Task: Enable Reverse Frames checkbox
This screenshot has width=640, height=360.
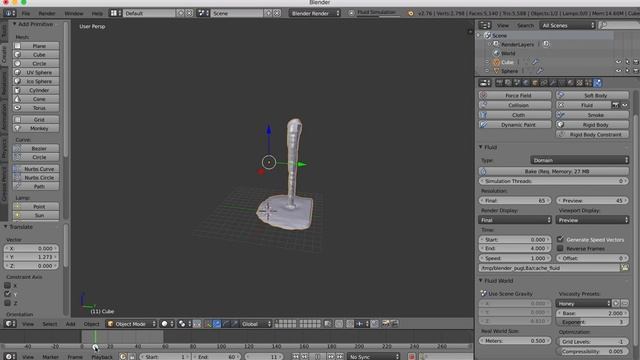Action: pos(560,248)
